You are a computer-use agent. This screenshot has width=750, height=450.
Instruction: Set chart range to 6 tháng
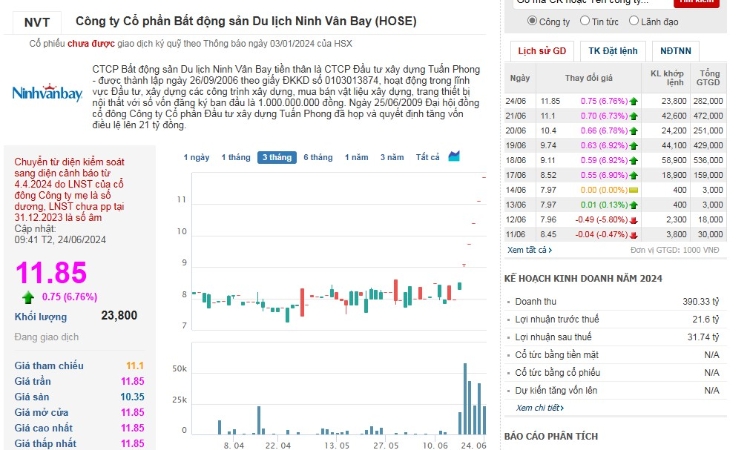[318, 157]
